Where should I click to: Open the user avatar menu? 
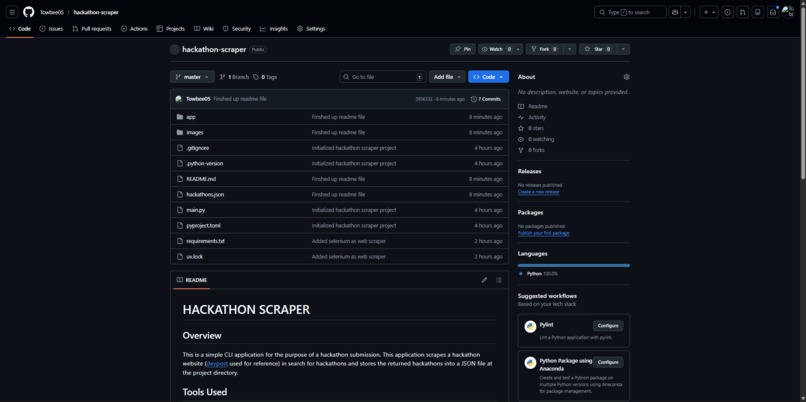coord(787,12)
